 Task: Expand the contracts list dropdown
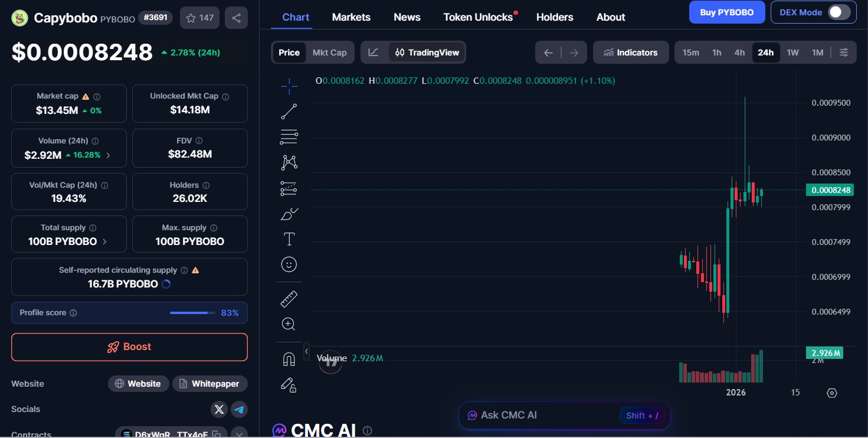coord(239,434)
